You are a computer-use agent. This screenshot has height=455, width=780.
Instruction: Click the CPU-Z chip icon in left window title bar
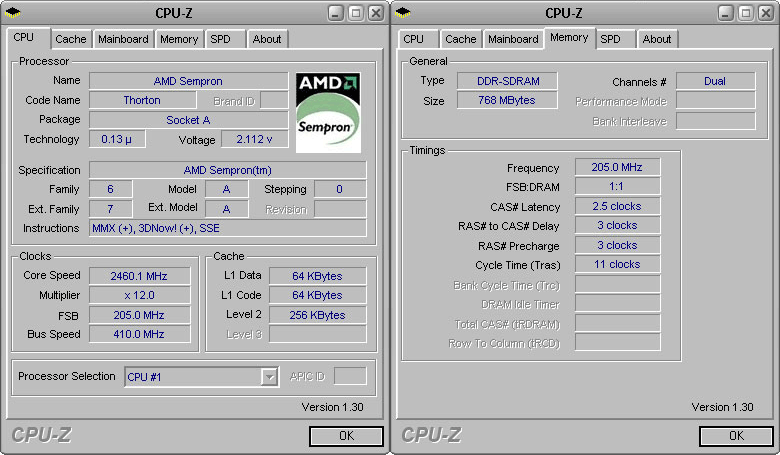point(12,13)
